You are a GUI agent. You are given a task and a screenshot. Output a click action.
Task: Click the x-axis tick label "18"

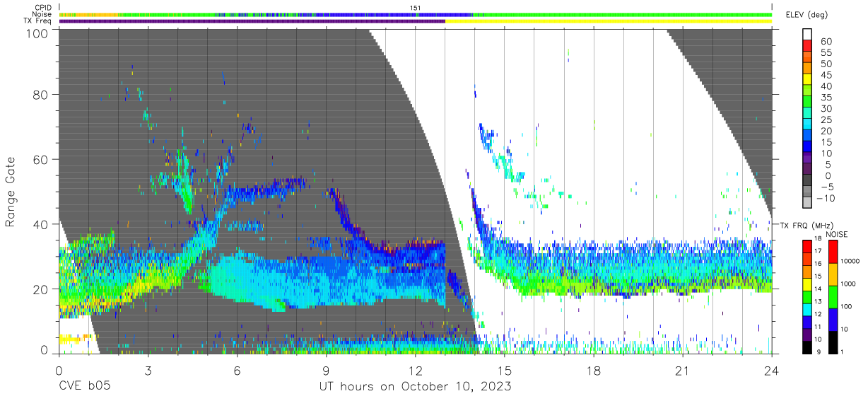tap(594, 371)
